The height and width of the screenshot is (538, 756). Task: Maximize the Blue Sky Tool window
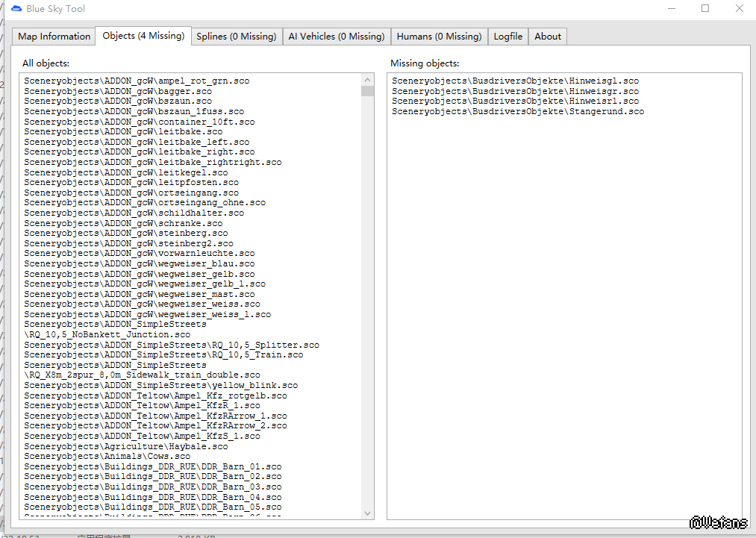705,9
